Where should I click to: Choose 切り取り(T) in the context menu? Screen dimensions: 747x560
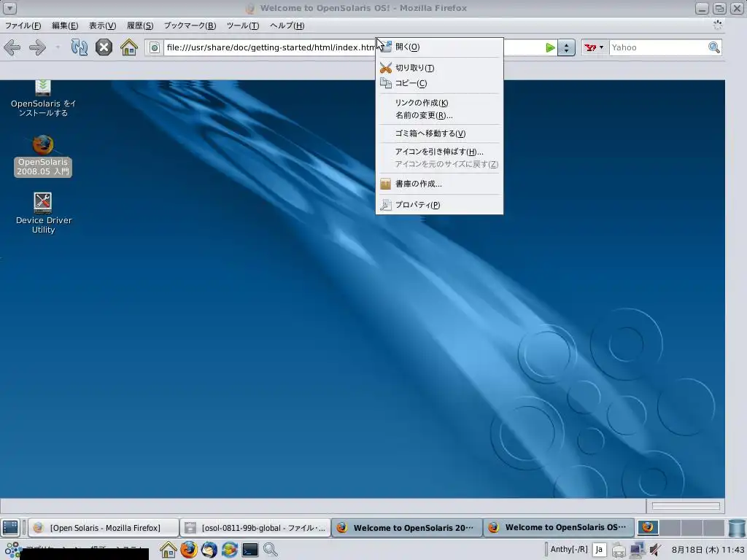coord(439,68)
